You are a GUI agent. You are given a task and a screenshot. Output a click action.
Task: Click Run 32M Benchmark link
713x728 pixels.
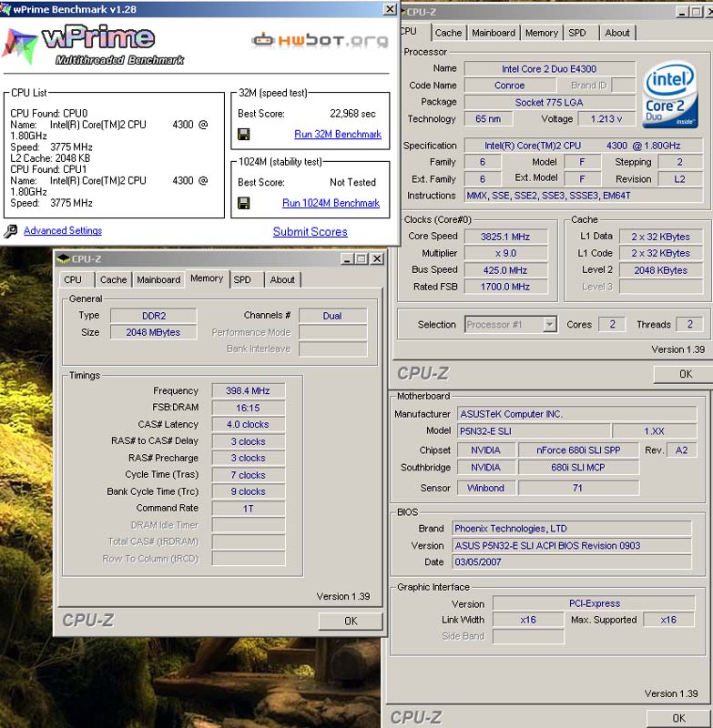338,134
